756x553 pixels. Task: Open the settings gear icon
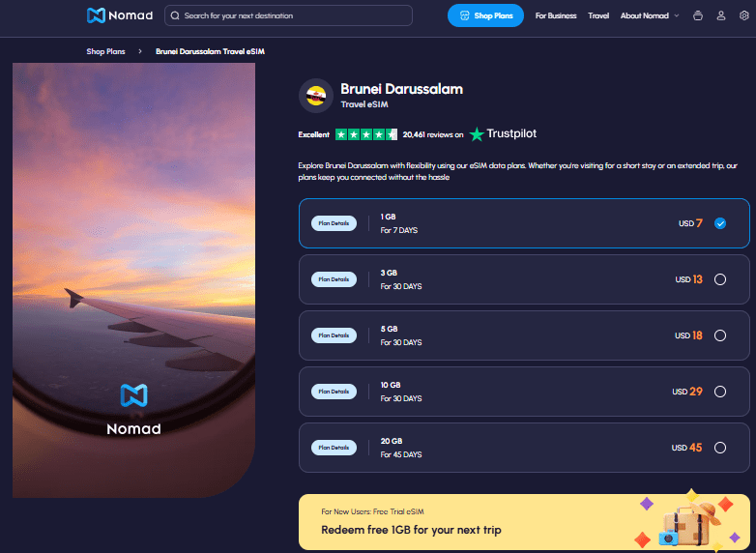point(744,15)
